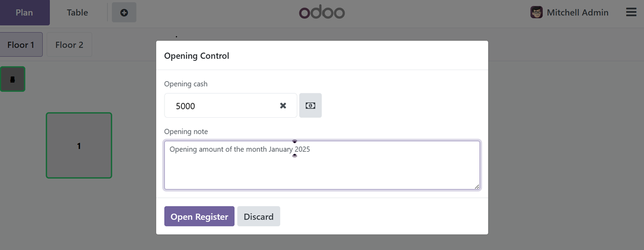Clear the opening cash amount with X
This screenshot has height=250, width=644.
pos(283,106)
